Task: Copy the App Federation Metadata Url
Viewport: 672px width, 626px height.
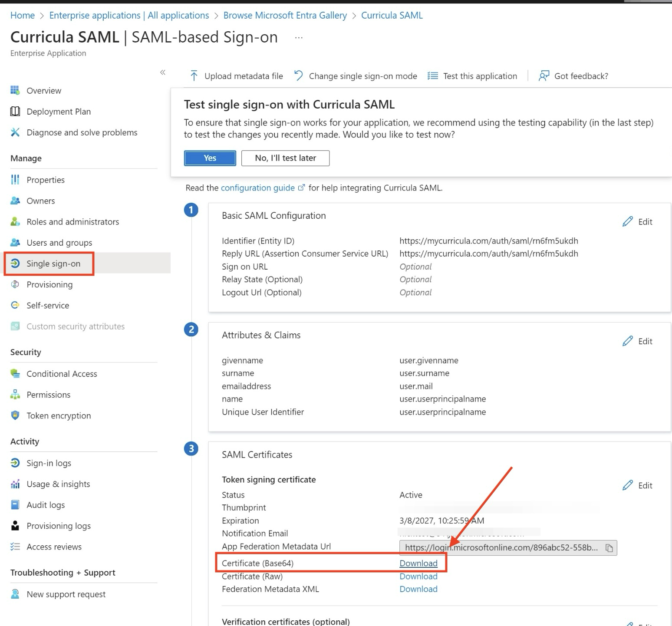Action: [609, 548]
